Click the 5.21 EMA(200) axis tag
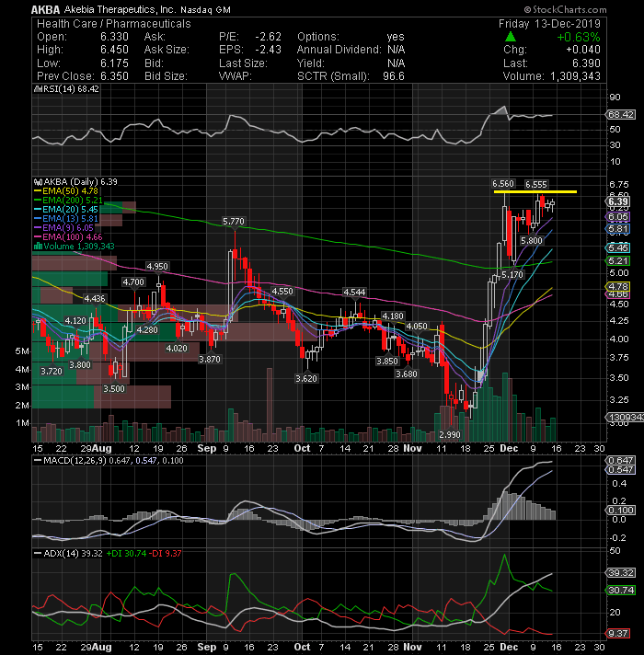Viewport: 644px width, 655px height. (617, 261)
